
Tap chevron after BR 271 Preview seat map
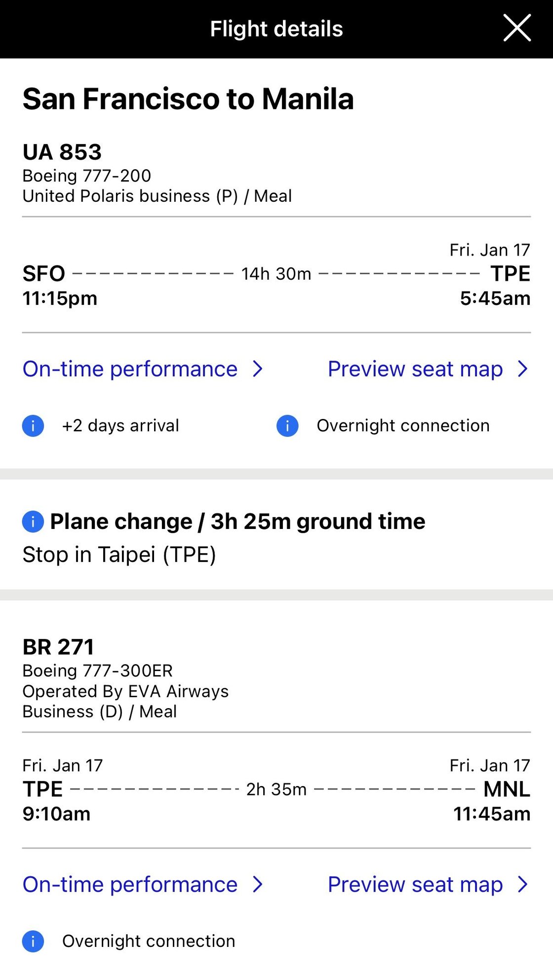pos(523,884)
